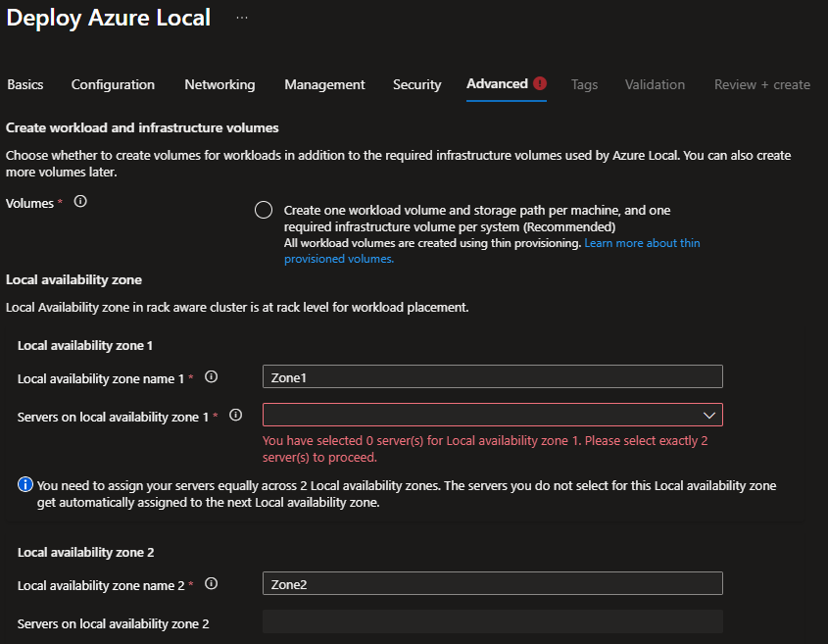828x644 pixels.
Task: Select the recommended workload volume radio option
Action: (263, 211)
